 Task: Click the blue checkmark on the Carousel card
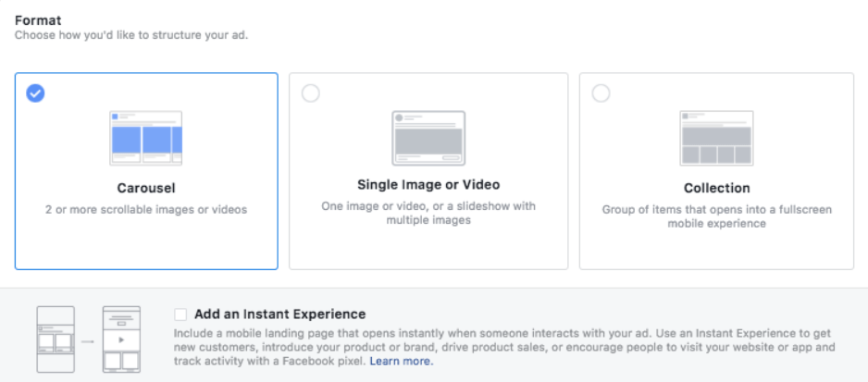click(x=35, y=93)
